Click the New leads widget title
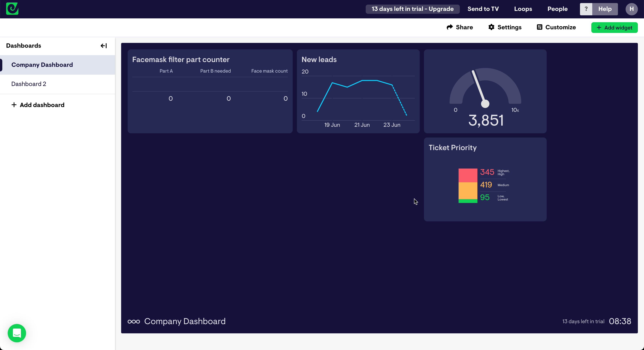 (319, 60)
